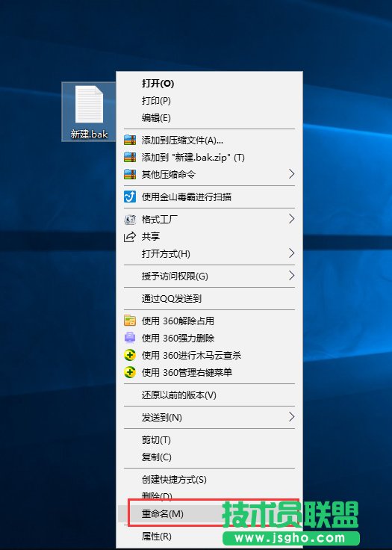This screenshot has width=392, height=550.
Task: Choose 还原以前的版本(V)
Action: pos(209,395)
